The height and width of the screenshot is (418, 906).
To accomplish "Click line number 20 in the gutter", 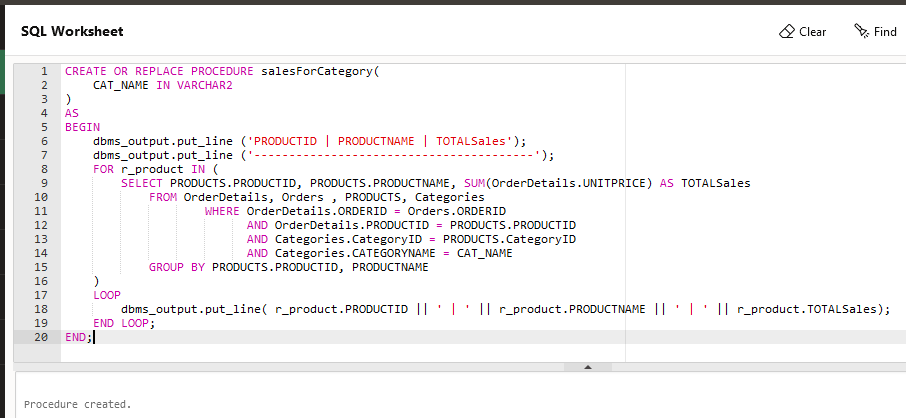I will 41,337.
